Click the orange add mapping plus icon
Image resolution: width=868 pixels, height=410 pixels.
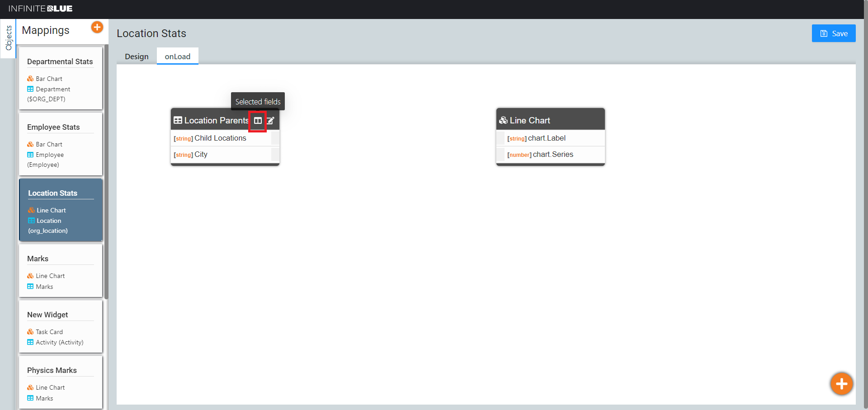(97, 27)
